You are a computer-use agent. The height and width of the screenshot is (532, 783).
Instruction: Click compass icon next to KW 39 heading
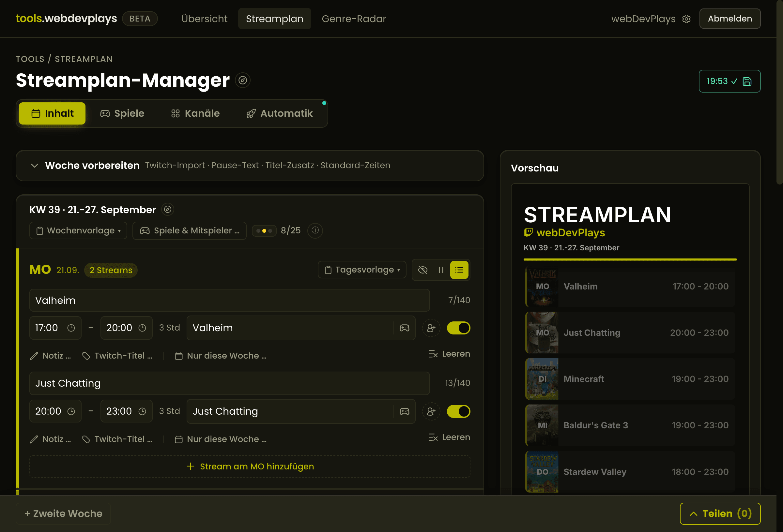(167, 209)
